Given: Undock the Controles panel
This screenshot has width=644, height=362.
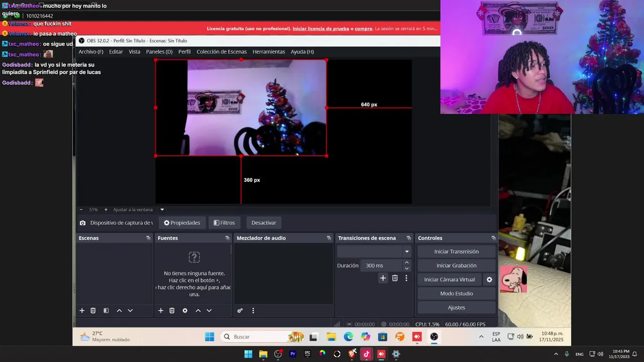Looking at the screenshot, I should click(x=494, y=238).
